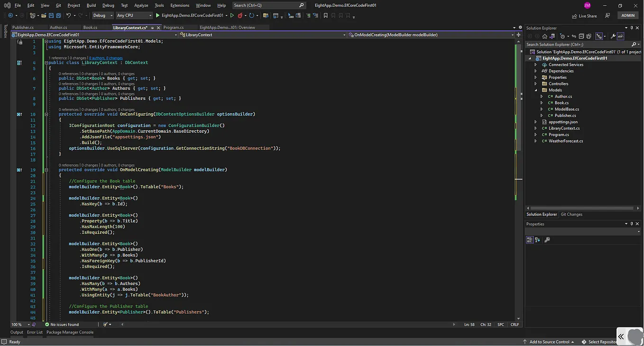Open Properties via the wrench icon

pos(613,36)
